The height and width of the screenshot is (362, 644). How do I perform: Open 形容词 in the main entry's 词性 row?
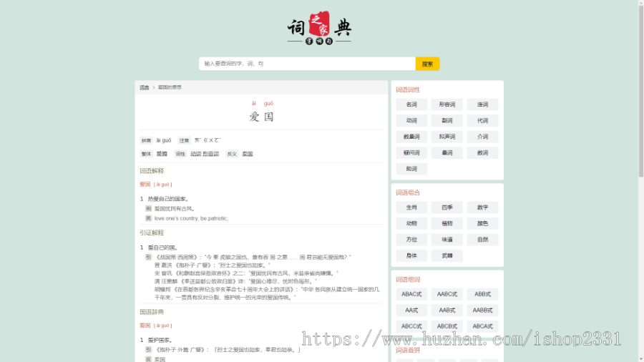(x=210, y=154)
